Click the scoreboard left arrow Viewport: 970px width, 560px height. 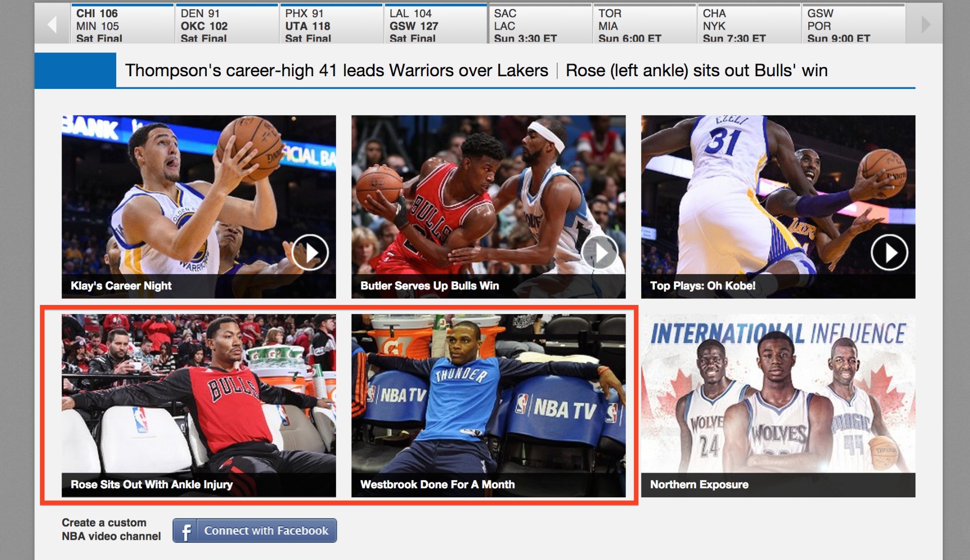point(52,24)
